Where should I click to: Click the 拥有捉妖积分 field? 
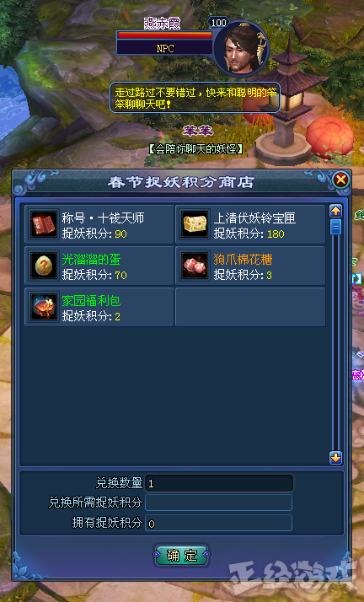[x=218, y=523]
